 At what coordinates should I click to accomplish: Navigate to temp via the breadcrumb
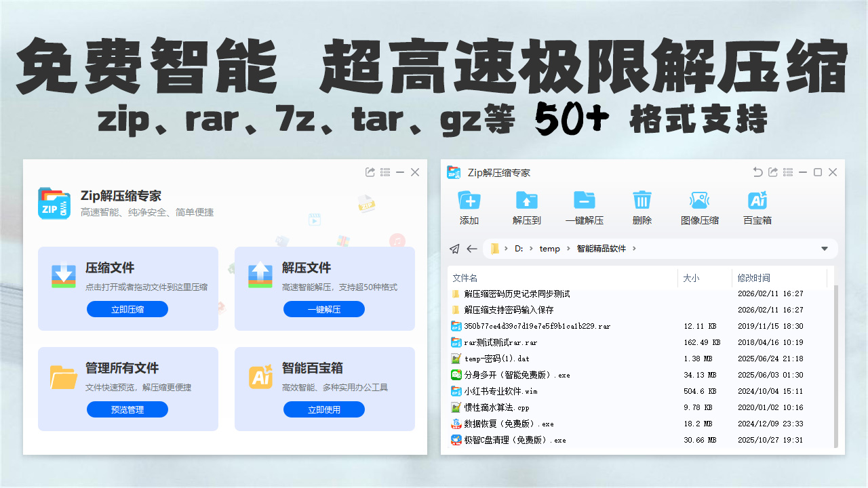(550, 249)
